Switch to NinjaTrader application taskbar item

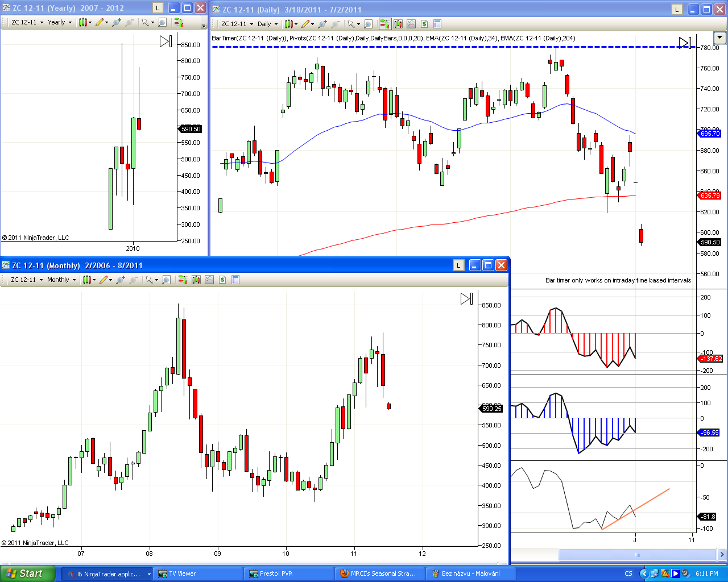point(107,573)
